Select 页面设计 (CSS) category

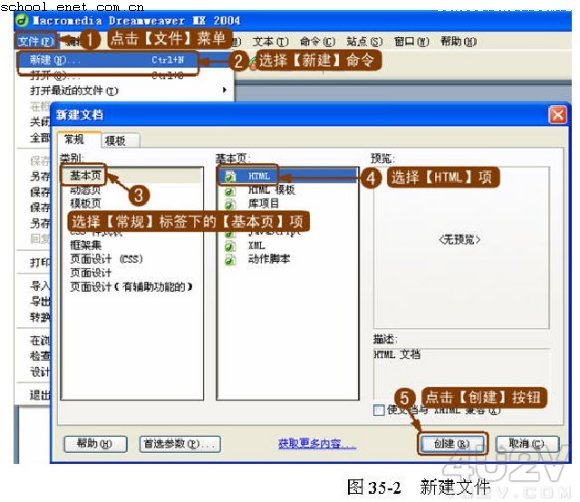[x=106, y=259]
